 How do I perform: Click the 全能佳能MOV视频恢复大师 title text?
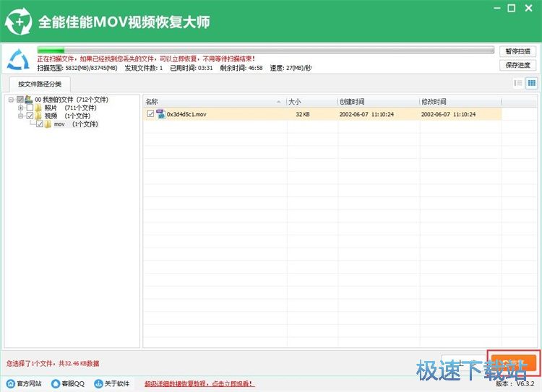point(124,22)
